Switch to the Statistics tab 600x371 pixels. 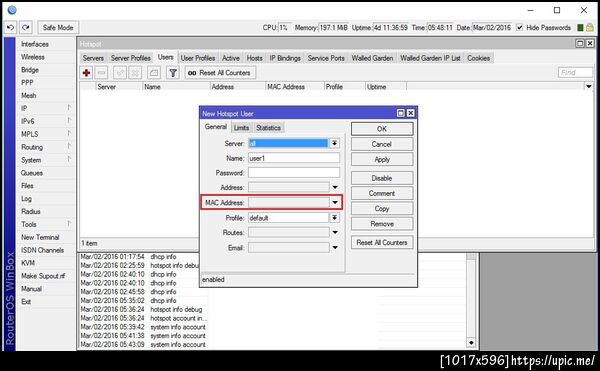click(268, 128)
